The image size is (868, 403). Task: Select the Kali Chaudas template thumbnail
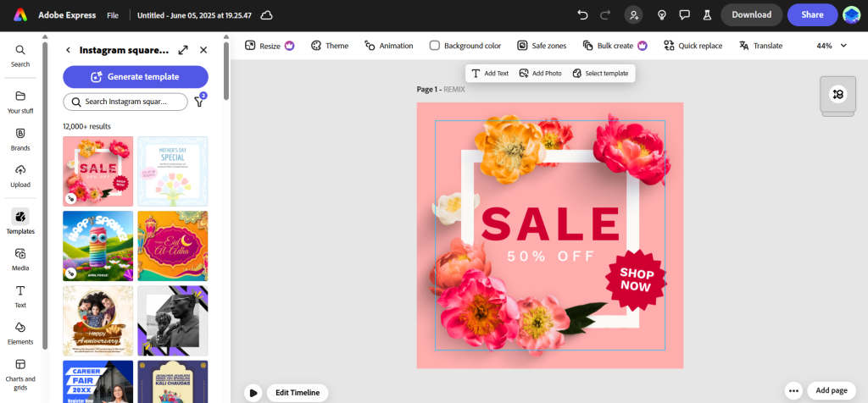(173, 382)
